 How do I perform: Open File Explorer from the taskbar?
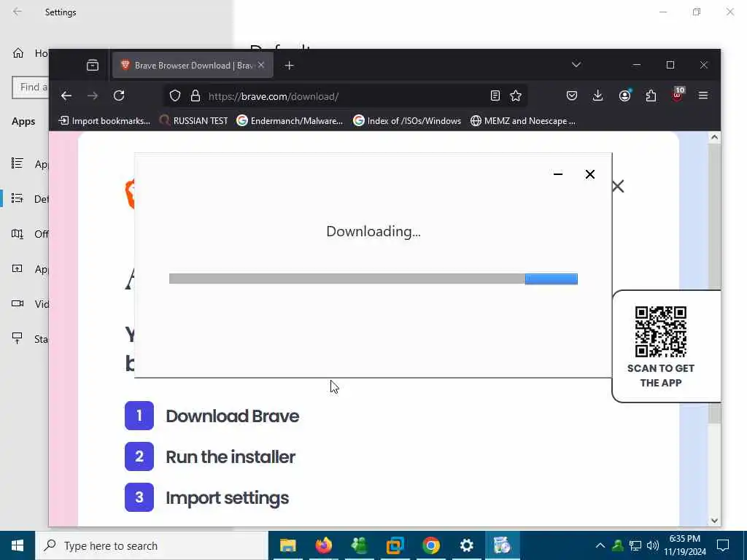coord(287,545)
